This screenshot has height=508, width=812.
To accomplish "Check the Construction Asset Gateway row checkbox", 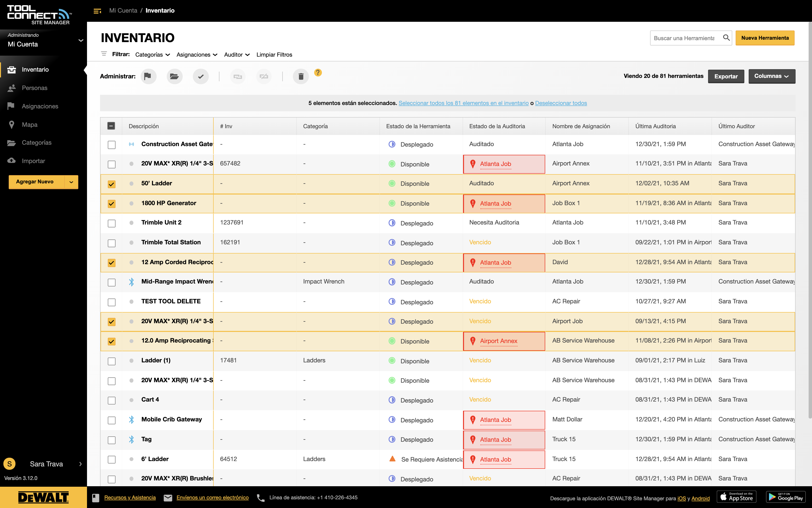I will [x=111, y=144].
